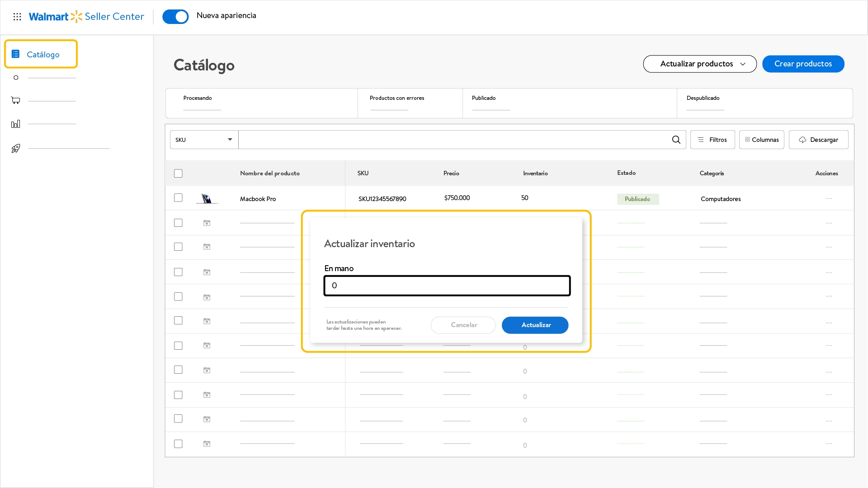This screenshot has height=488, width=868.
Task: Click the search magnifier icon
Action: click(x=676, y=140)
